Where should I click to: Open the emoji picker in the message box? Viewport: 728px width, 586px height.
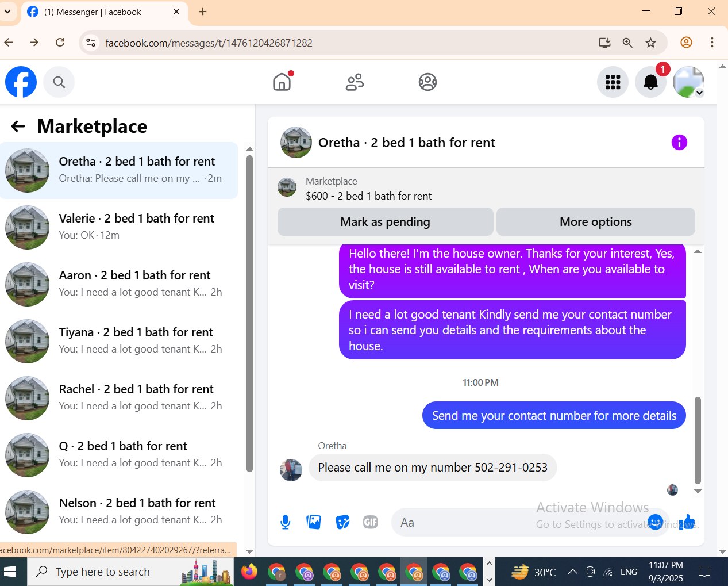(x=655, y=522)
